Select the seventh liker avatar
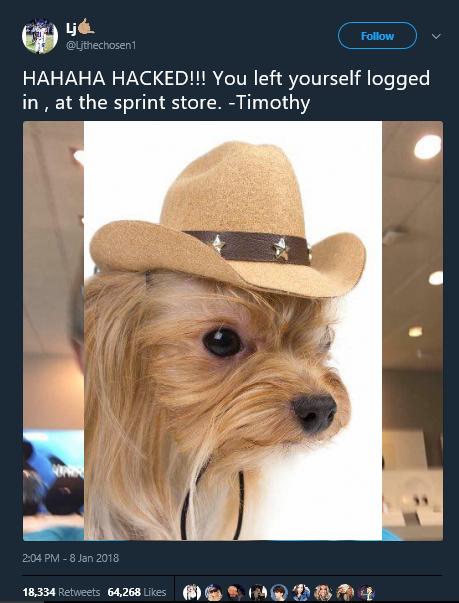Screen dimensions: 459x603 click(323, 592)
